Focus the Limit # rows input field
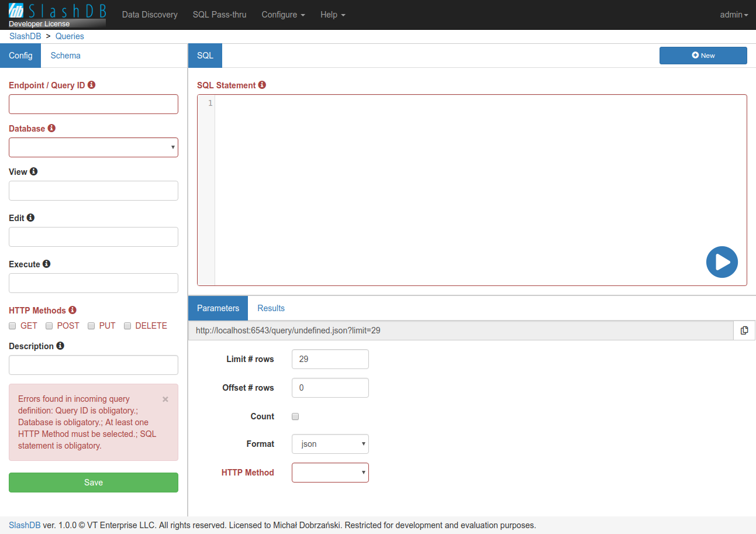Screen dimensions: 756x534 tap(330, 359)
